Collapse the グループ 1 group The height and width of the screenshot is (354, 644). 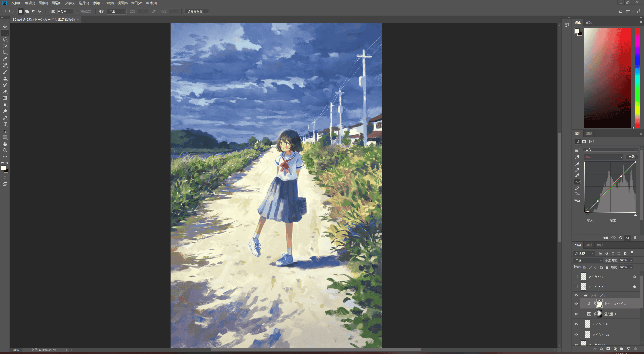(x=582, y=295)
